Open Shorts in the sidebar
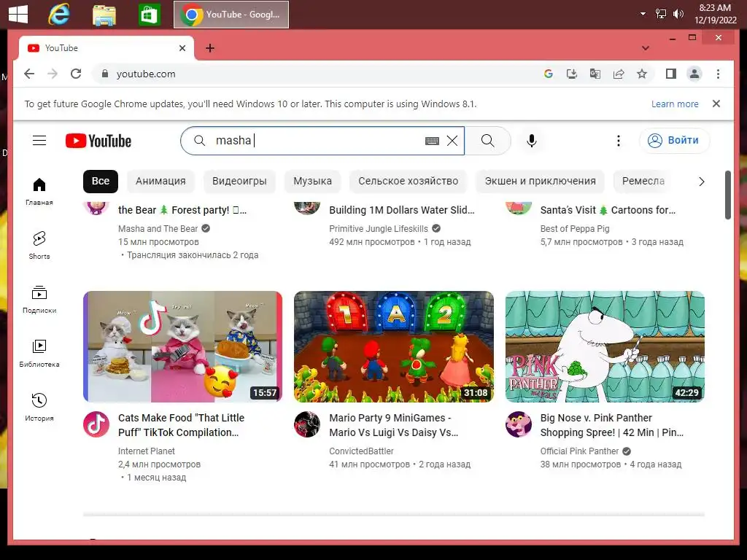The image size is (747, 560). point(39,245)
